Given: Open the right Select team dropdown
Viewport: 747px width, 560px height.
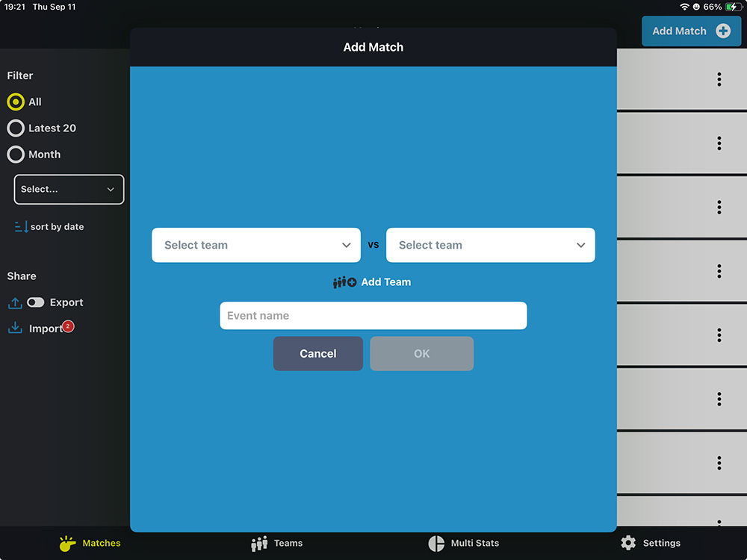Looking at the screenshot, I should coord(490,245).
